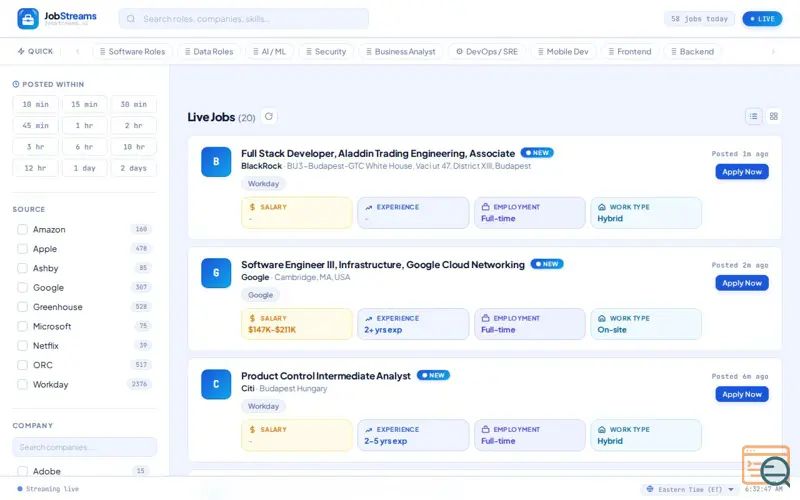
Task: Select the DevOps / SRE quick filter
Action: [x=487, y=52]
